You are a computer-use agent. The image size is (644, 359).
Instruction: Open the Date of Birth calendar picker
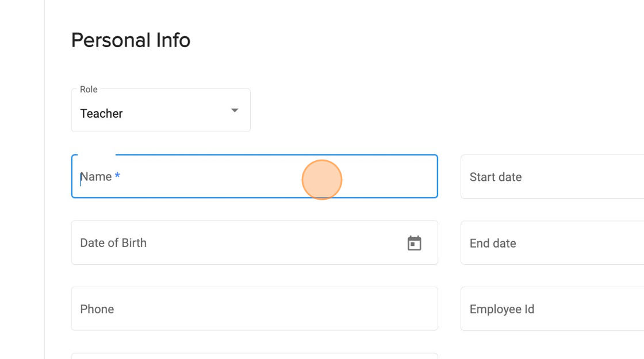(414, 243)
